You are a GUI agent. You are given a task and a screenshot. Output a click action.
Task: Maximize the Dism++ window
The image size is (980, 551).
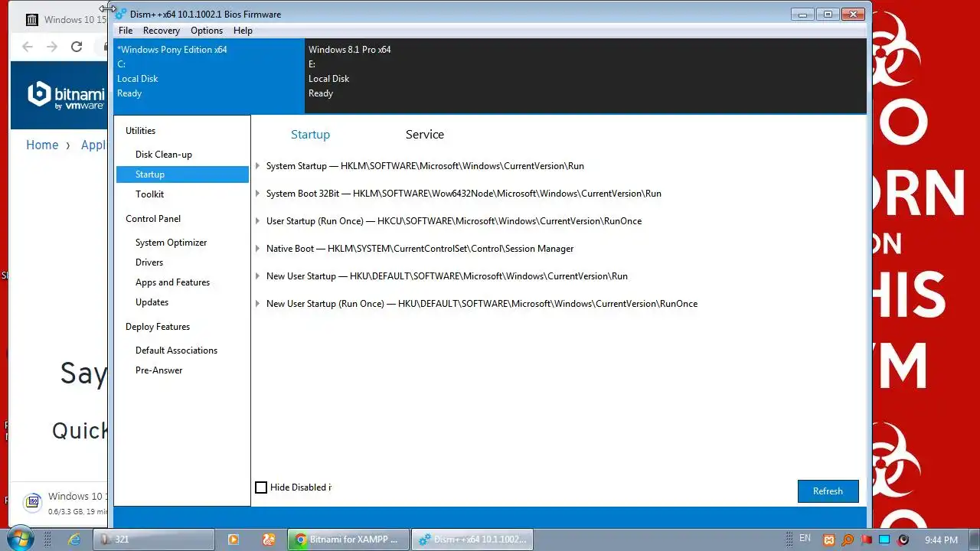tap(827, 14)
